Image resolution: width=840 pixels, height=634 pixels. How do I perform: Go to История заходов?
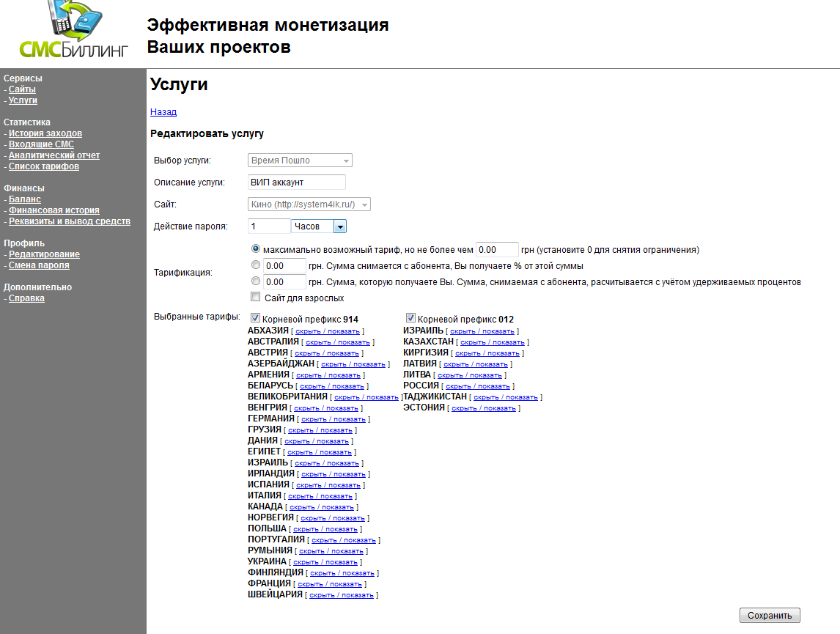pos(45,133)
